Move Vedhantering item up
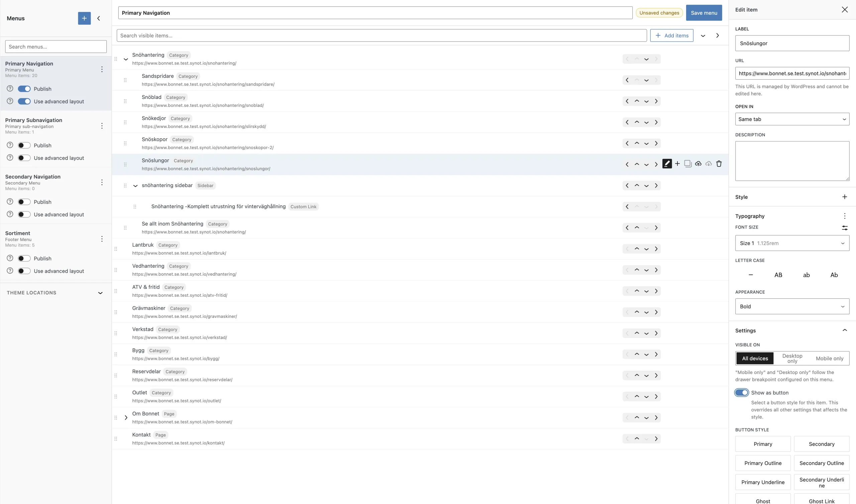856x504 pixels. 637,270
